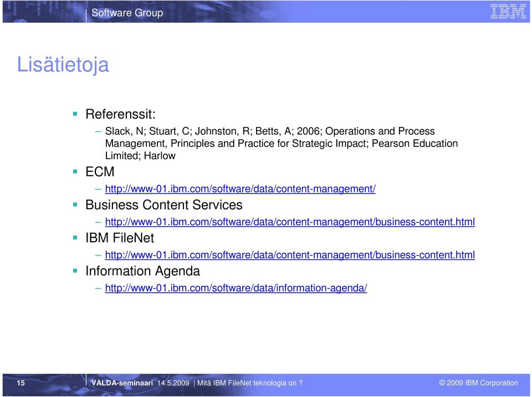Click the Slack, N; Stuart, C reference text
The width and height of the screenshot is (532, 397).
tap(282, 143)
